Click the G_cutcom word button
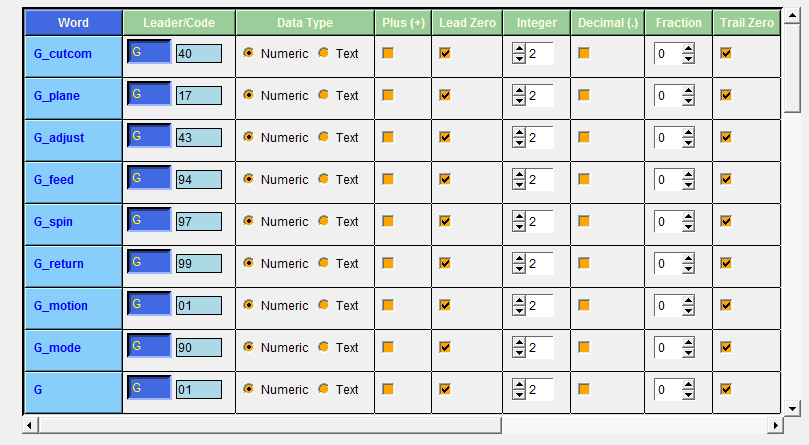The width and height of the screenshot is (809, 445). tap(73, 56)
